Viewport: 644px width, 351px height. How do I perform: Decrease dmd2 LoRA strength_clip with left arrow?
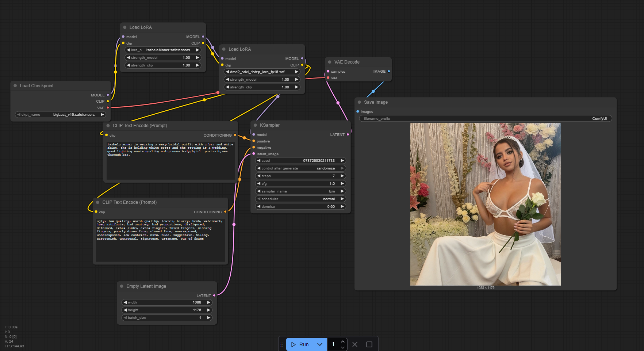click(x=227, y=87)
